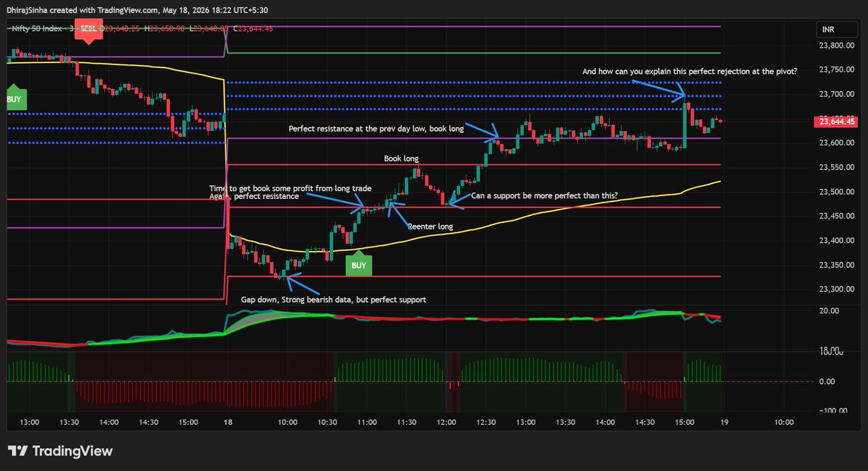Viewport: 868px width, 471px height.
Task: Select the 'Again, perfect resistance' annotation
Action: 254,196
